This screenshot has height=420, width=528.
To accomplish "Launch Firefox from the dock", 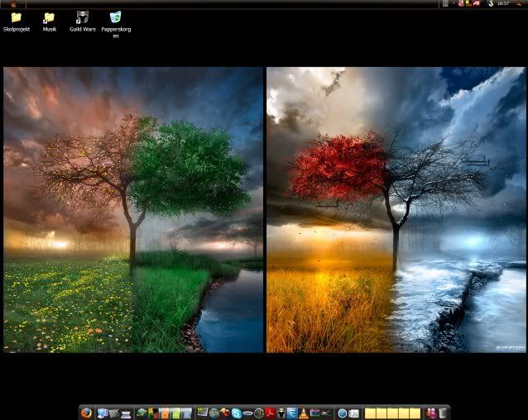I will 87,413.
